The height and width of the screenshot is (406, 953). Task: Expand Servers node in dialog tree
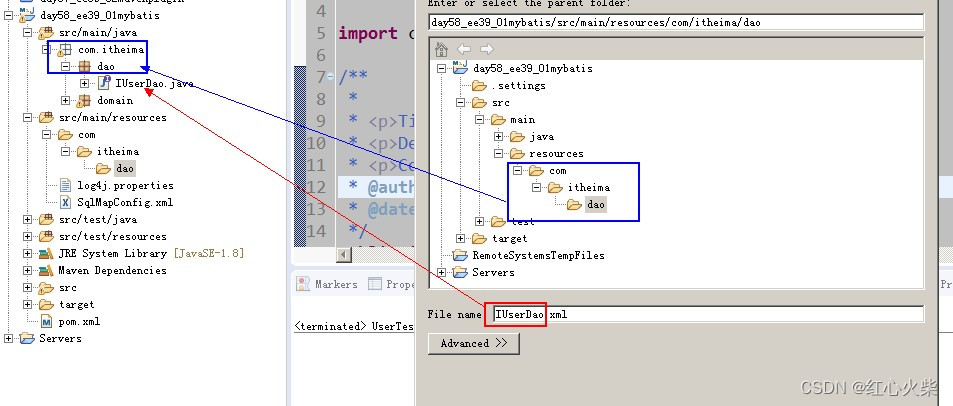[441, 272]
